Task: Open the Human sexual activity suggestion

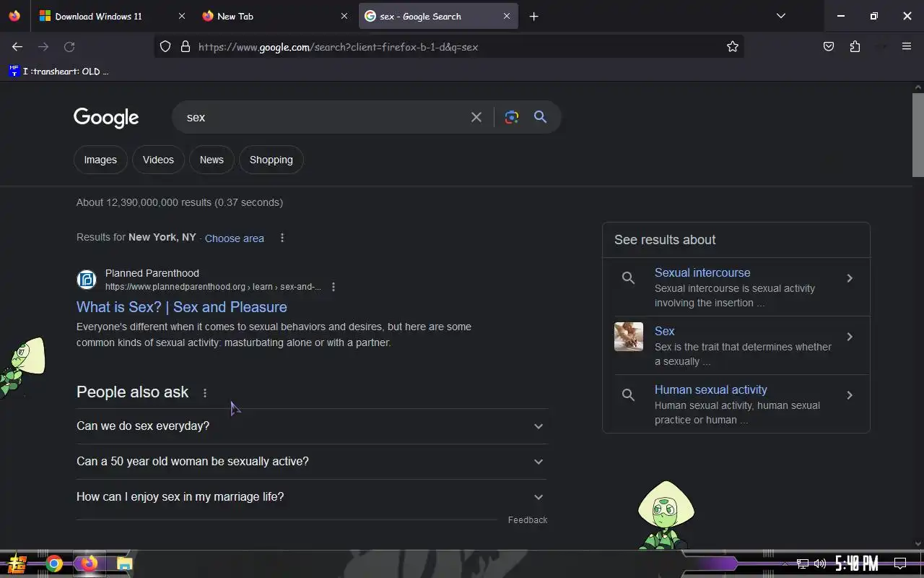Action: pos(711,389)
